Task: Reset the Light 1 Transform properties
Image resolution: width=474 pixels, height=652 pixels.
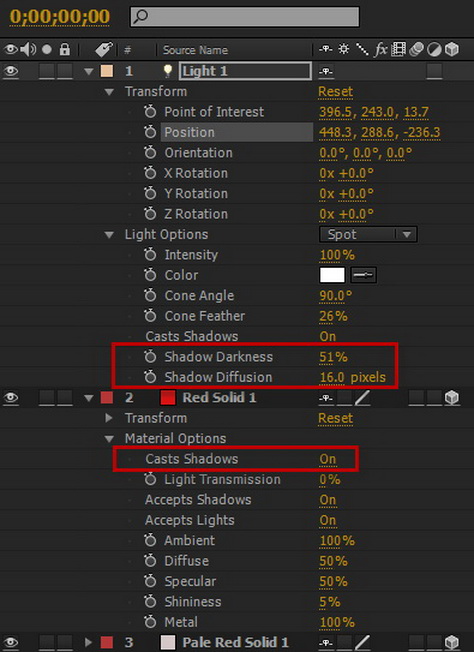Action: coord(336,91)
